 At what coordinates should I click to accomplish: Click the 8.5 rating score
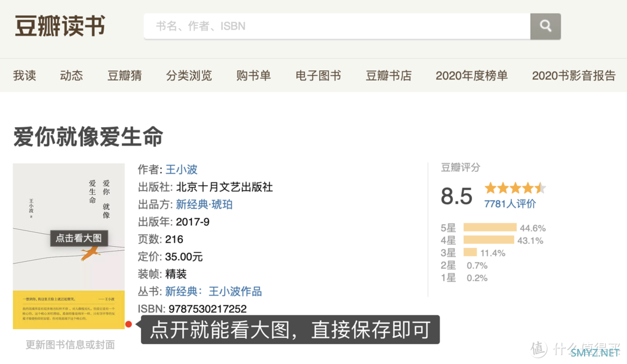[x=456, y=196]
